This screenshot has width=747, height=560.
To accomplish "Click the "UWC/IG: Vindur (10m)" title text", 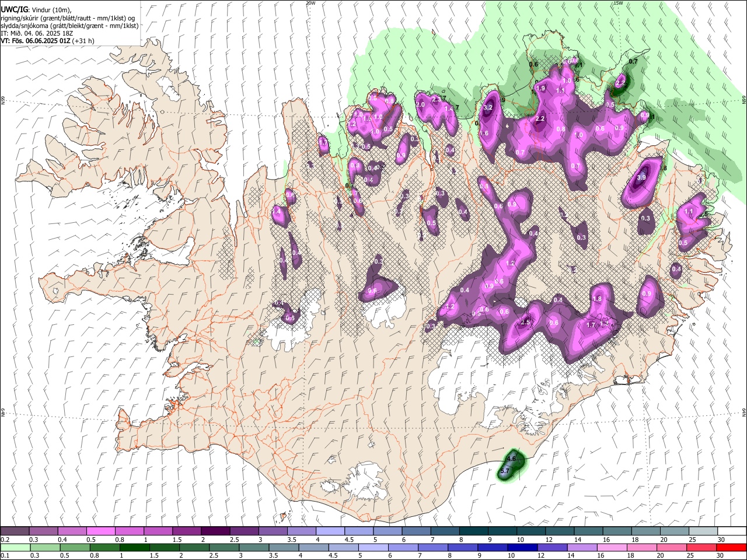I will pyautogui.click(x=36, y=10).
